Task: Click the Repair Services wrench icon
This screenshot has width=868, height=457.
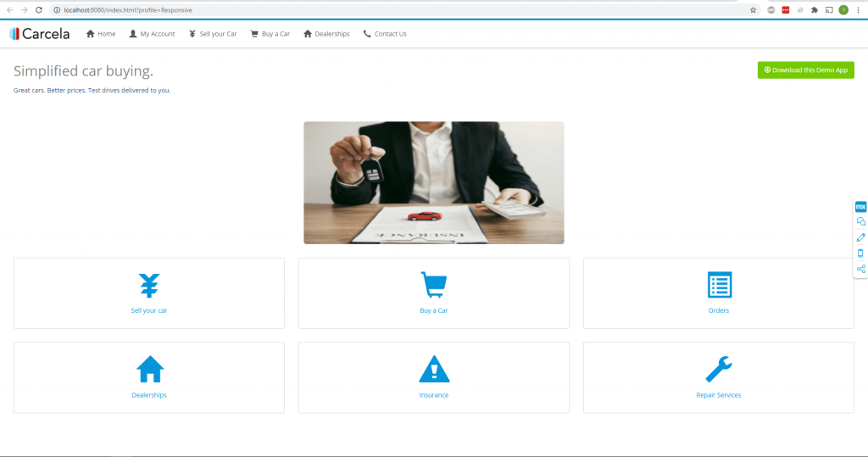Action: coord(719,370)
